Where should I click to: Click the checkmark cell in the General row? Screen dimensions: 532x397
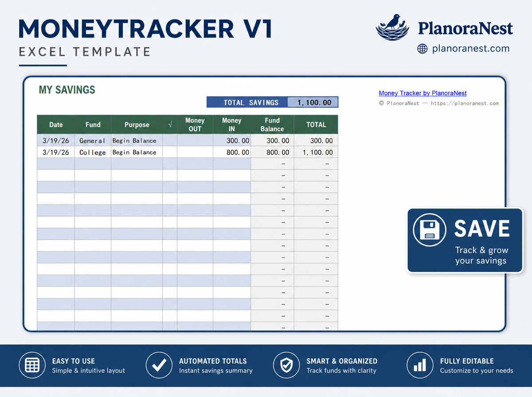click(170, 140)
